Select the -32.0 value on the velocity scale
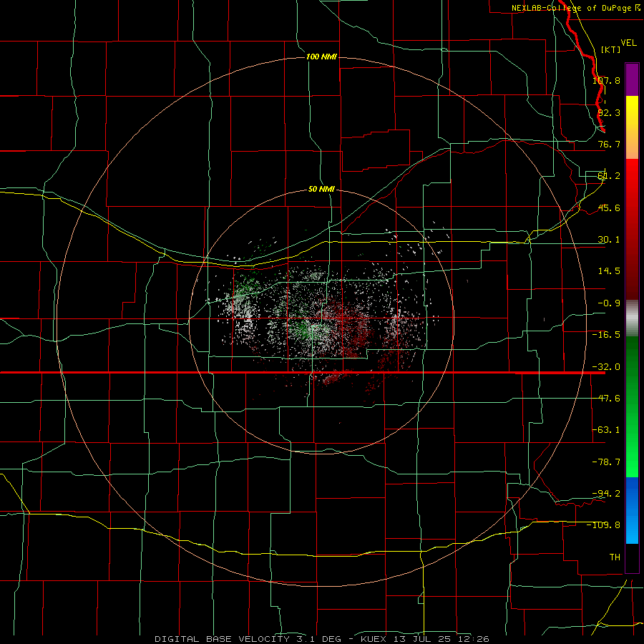This screenshot has height=644, width=644. [x=606, y=367]
